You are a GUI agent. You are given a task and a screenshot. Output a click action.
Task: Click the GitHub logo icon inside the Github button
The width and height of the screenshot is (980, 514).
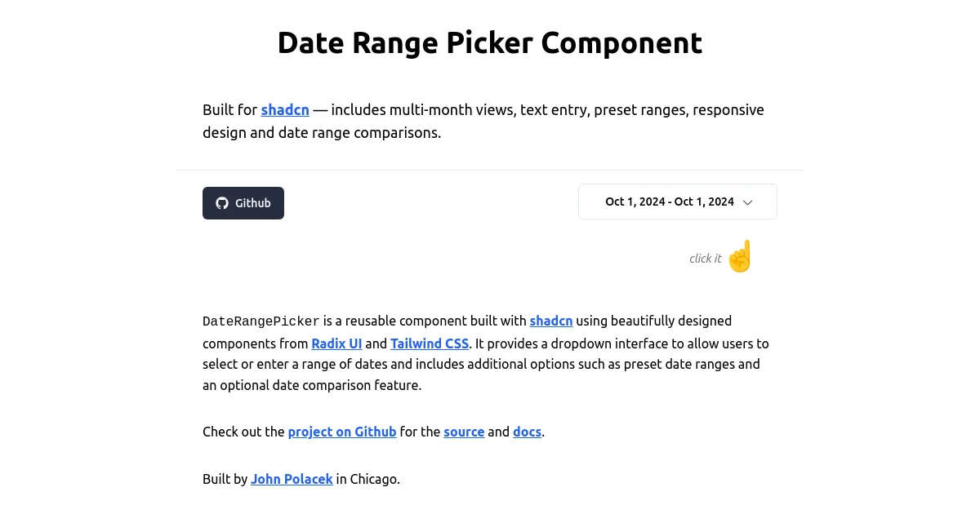[221, 203]
